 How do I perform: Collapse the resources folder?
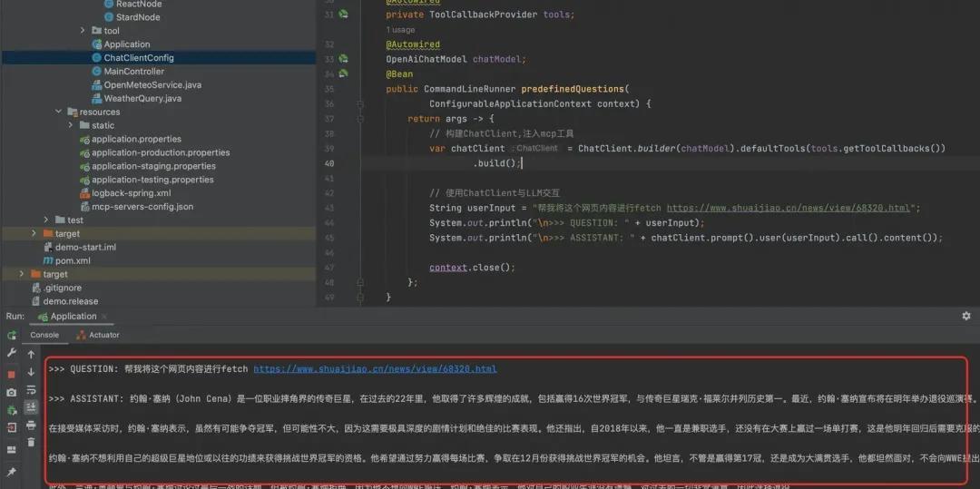59,112
